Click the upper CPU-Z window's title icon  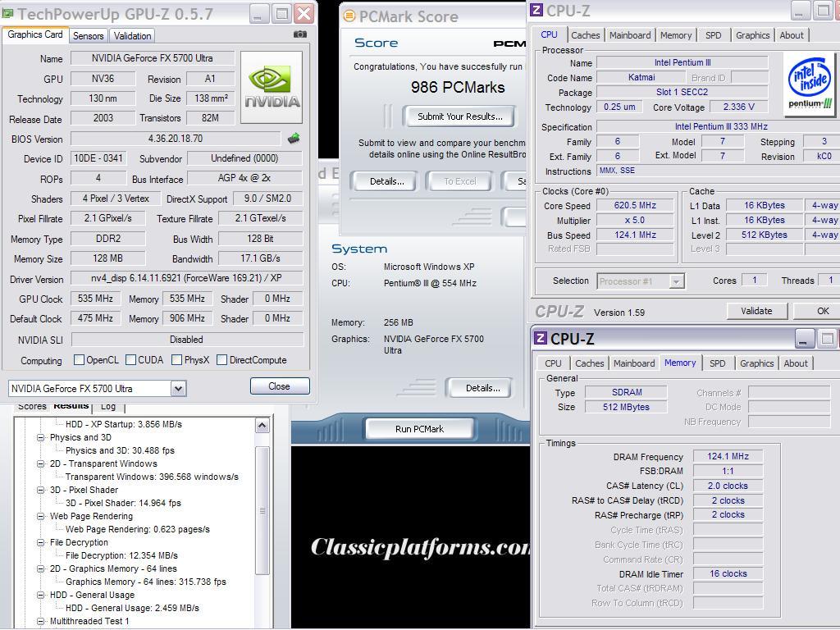(x=536, y=10)
